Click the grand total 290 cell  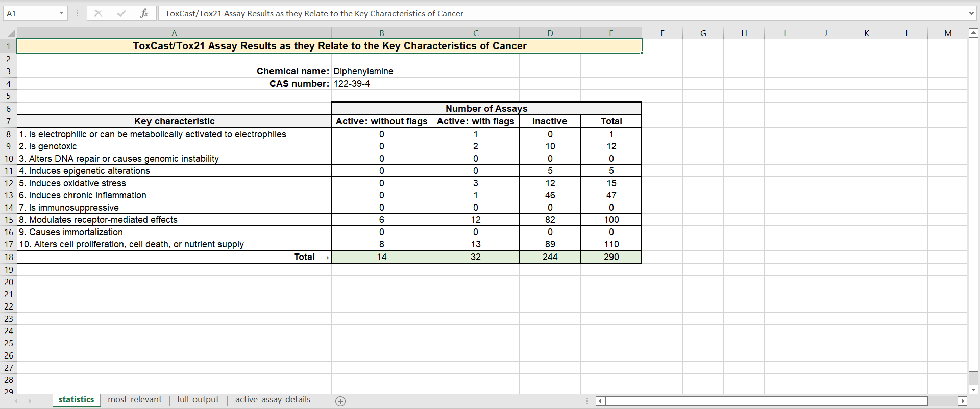[x=611, y=257]
